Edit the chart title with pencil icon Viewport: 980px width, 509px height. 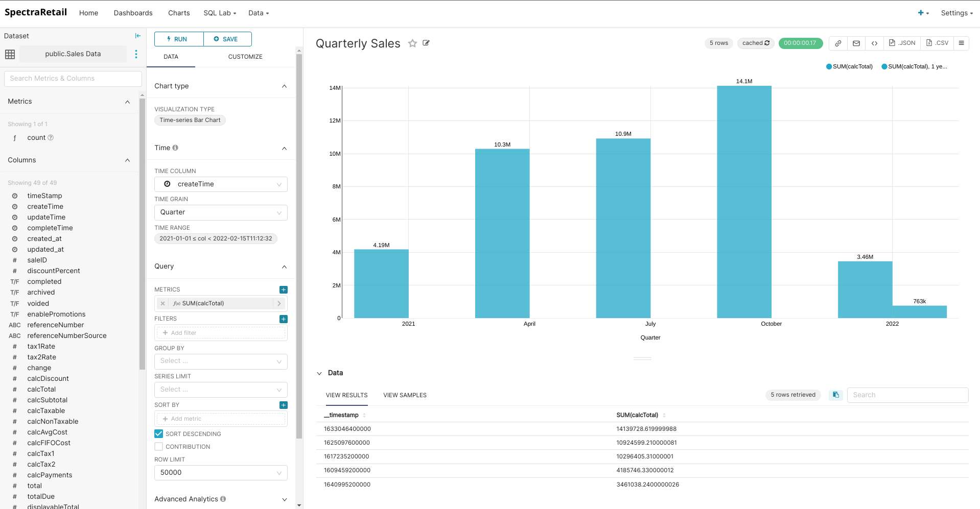pos(426,43)
